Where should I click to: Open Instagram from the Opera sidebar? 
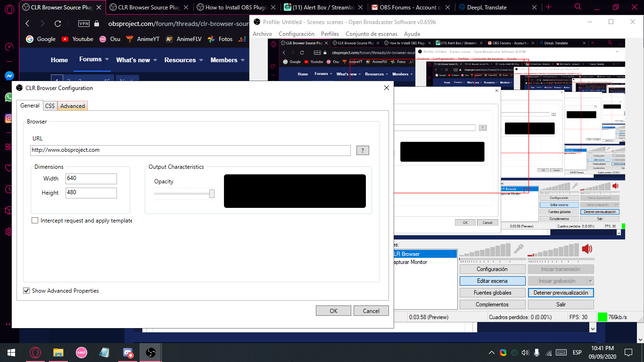9,118
